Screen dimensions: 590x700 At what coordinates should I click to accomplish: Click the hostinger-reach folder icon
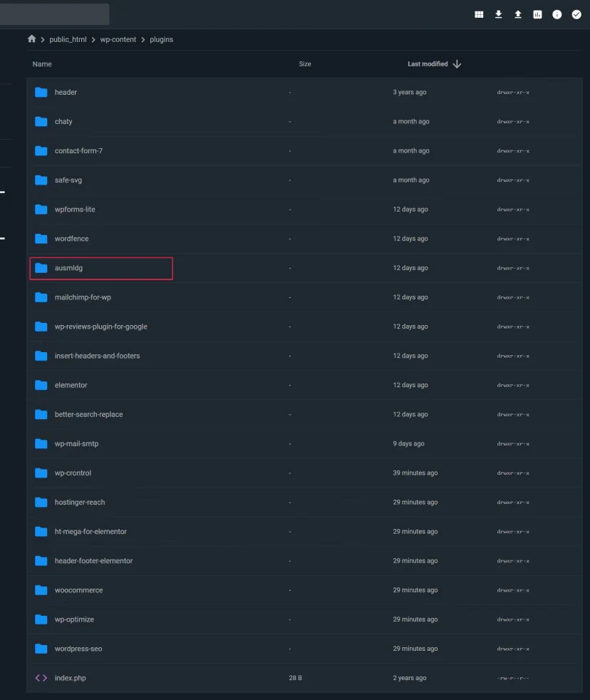(x=41, y=503)
